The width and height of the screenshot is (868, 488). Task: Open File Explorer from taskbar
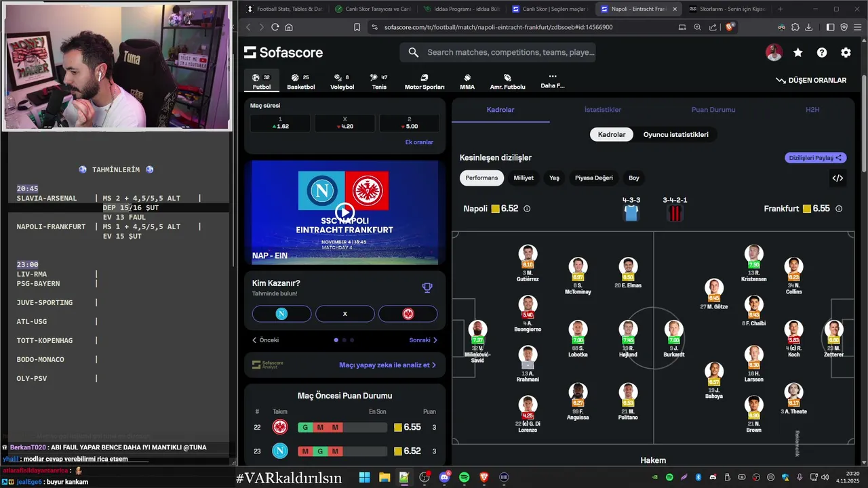pyautogui.click(x=384, y=477)
